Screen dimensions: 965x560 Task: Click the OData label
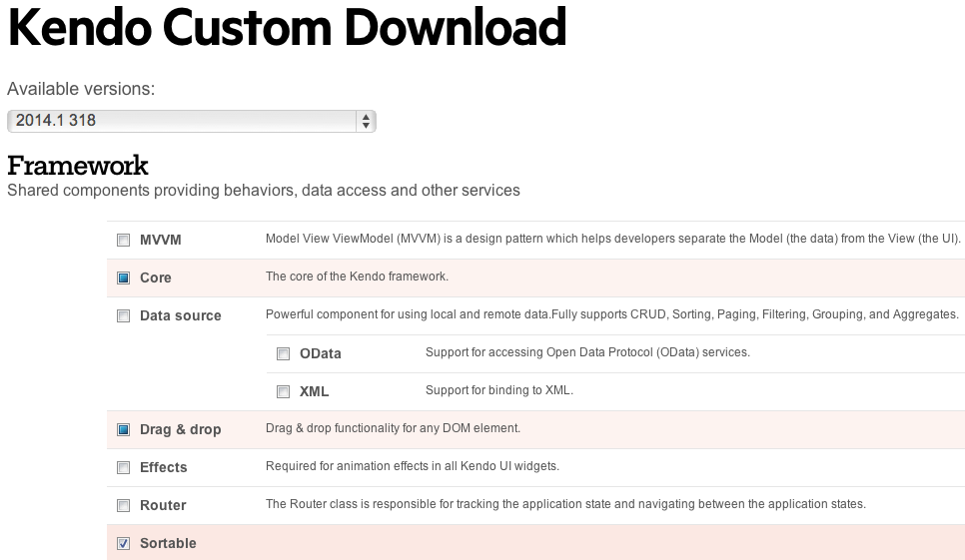point(320,353)
